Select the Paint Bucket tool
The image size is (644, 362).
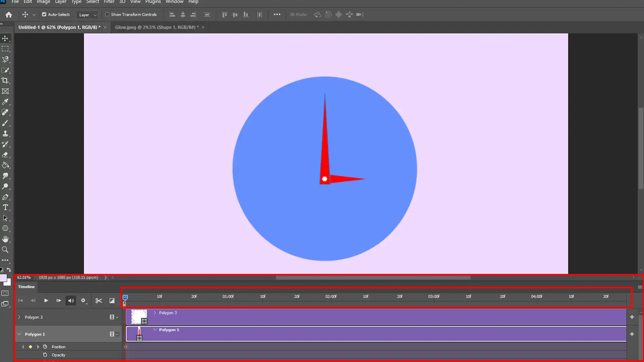coord(5,165)
